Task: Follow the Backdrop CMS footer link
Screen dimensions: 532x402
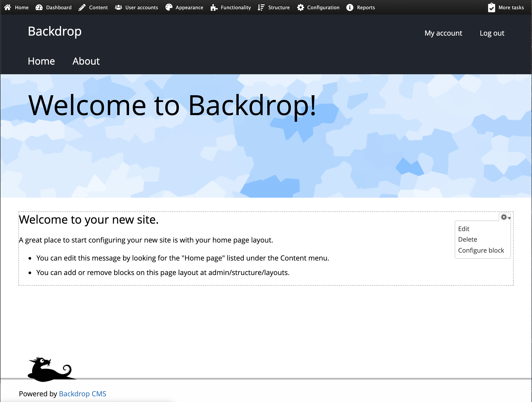Action: (x=83, y=394)
